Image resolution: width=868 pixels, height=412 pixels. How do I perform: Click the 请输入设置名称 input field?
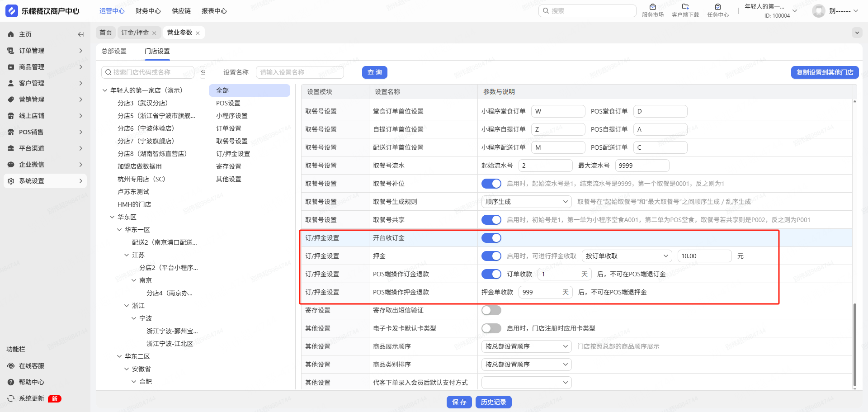click(x=300, y=72)
